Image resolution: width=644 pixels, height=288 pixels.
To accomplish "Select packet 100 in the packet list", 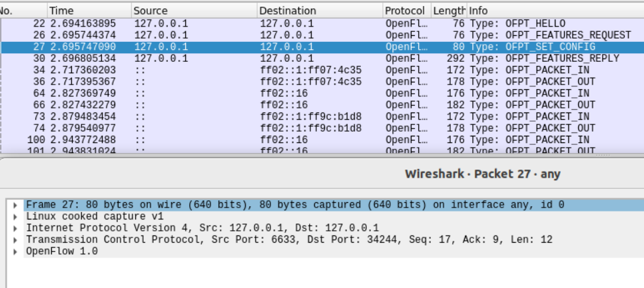I will [x=320, y=140].
